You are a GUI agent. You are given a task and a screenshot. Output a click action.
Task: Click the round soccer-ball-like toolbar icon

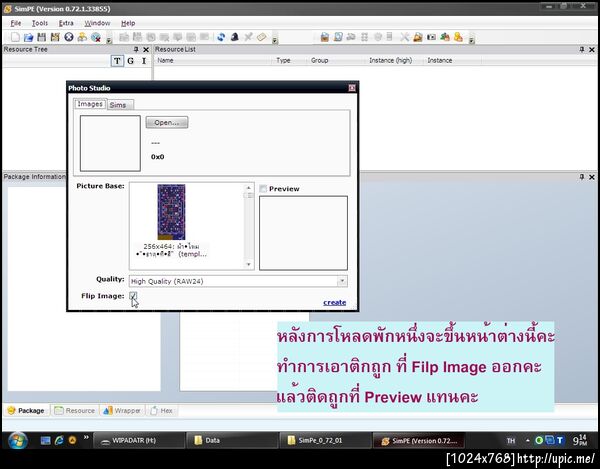pyautogui.click(x=69, y=37)
